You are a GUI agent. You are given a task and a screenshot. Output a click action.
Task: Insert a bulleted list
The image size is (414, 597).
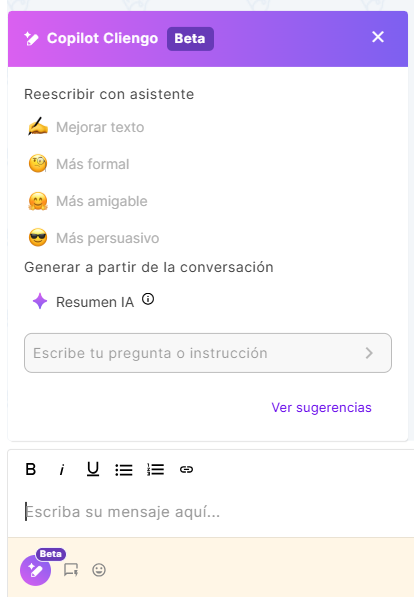coord(124,470)
